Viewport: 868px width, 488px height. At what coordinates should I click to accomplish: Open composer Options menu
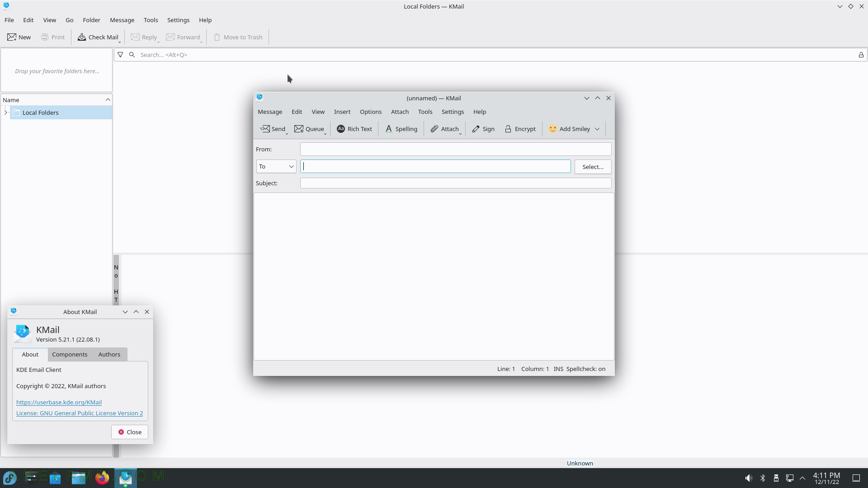click(x=371, y=112)
